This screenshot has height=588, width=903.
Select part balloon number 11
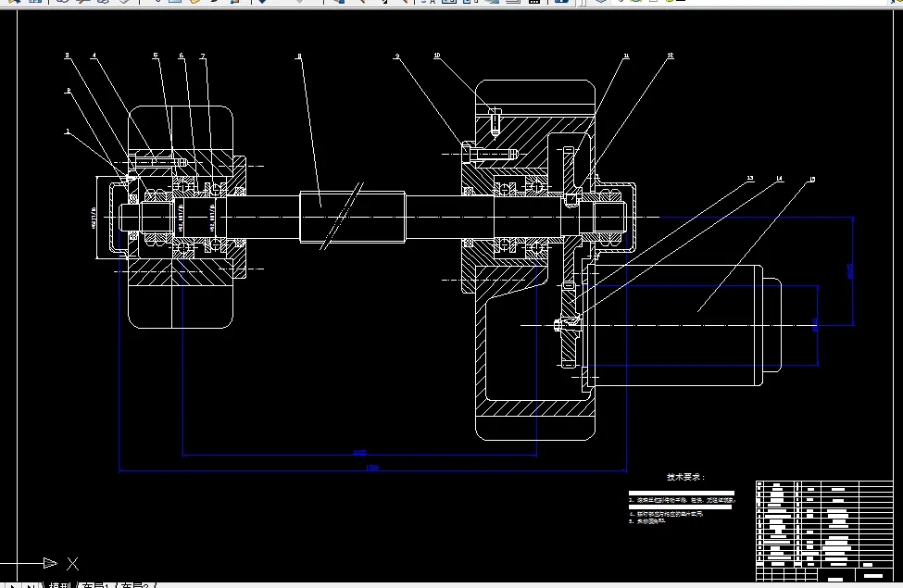[x=626, y=56]
